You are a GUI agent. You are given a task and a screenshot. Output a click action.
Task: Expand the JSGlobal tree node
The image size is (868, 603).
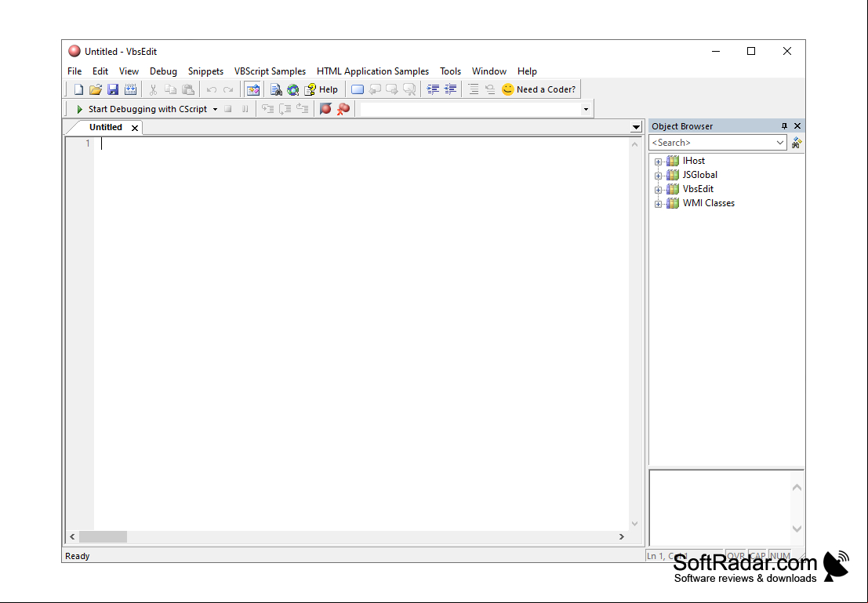[x=658, y=176]
